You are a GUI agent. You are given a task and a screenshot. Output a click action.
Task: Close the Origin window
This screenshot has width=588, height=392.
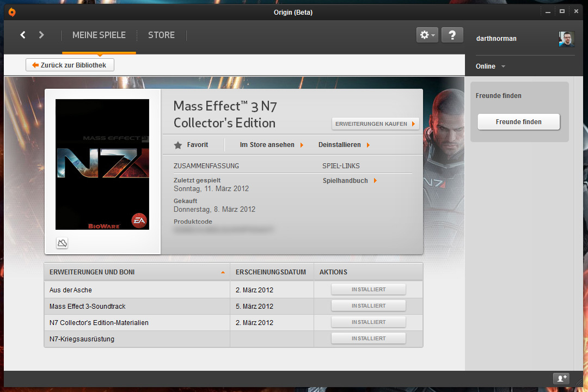coord(577,11)
